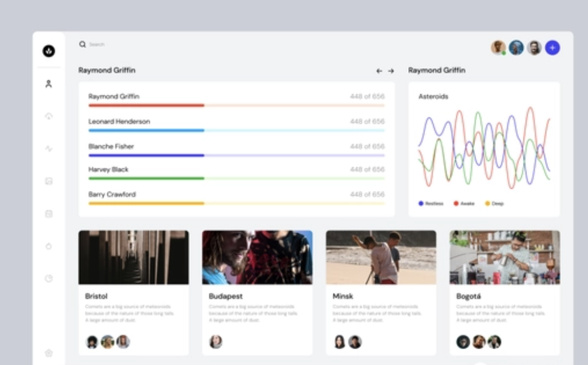Open the user profile sidebar icon
The width and height of the screenshot is (588, 365).
(x=49, y=84)
